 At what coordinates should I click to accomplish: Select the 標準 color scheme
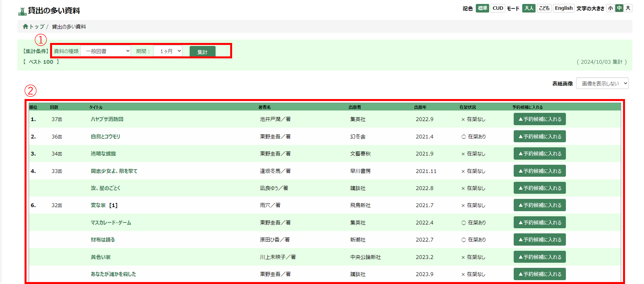482,8
